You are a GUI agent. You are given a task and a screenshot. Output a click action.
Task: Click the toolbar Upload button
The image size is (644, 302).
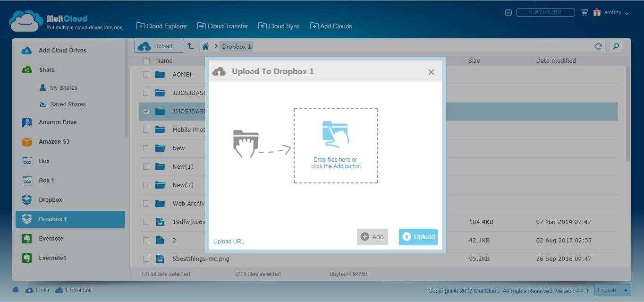(159, 46)
